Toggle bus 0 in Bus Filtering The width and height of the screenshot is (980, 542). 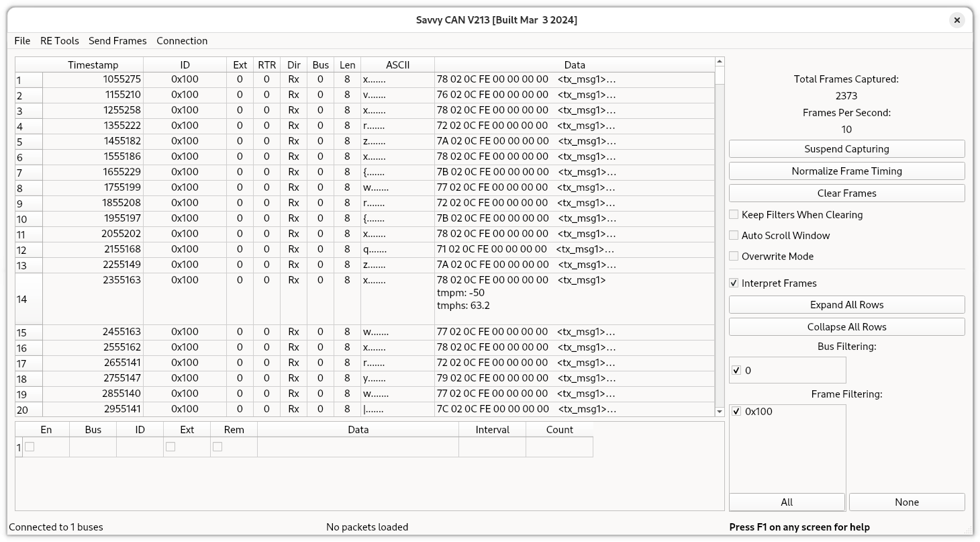[736, 371]
